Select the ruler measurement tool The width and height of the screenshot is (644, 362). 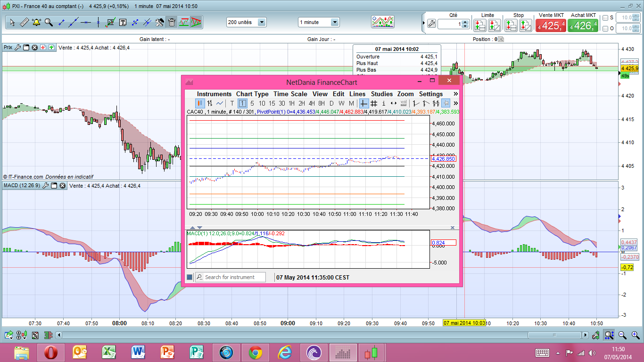[25, 22]
